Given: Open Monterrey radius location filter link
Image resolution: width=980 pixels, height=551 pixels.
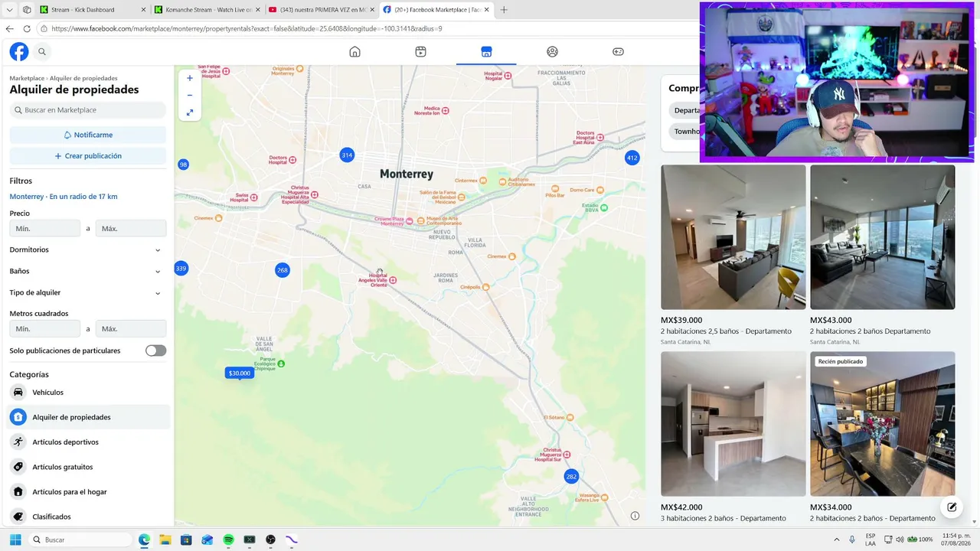Looking at the screenshot, I should coord(64,197).
